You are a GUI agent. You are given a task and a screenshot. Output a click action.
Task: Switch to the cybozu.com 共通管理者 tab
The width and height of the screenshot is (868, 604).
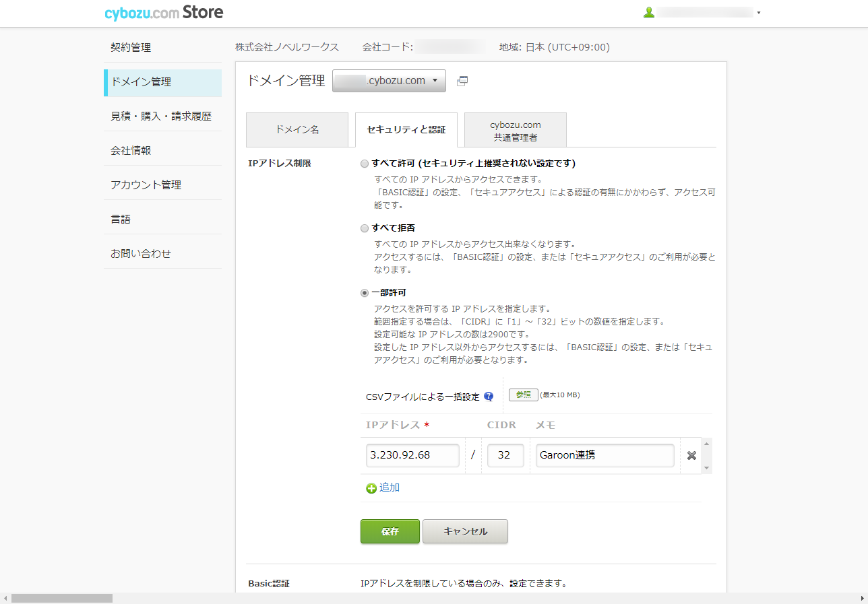pos(516,129)
